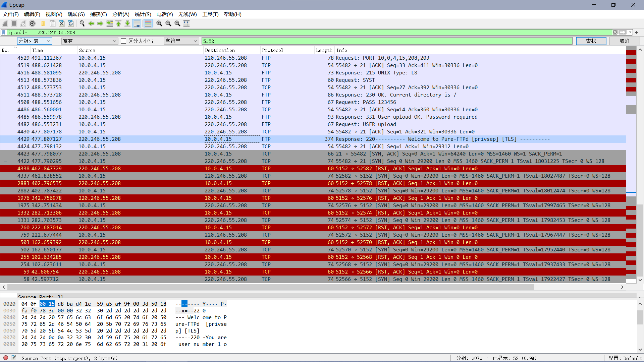Jump to the first packet icon

pos(118,23)
